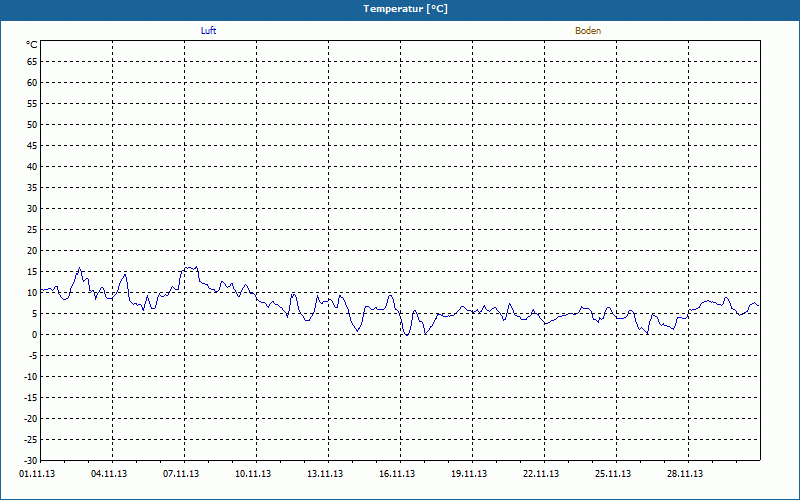Click the 20 y-axis value
This screenshot has width=800, height=500.
(x=32, y=251)
